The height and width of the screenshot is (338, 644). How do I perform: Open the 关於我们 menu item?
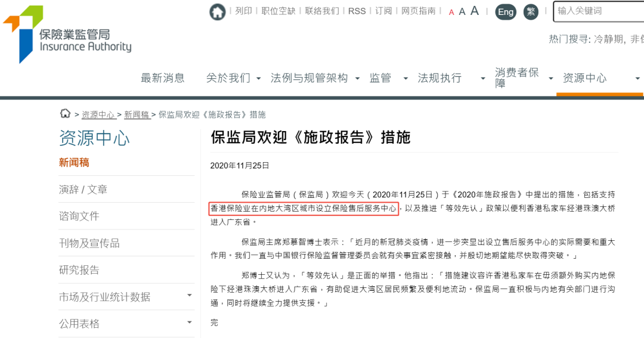[x=228, y=77]
